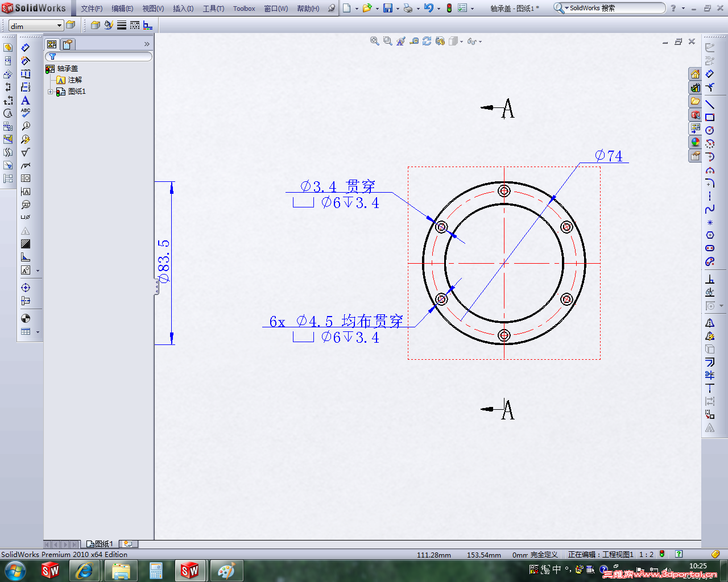Select the Straight Slot sketch tool
The image size is (728, 582).
click(x=710, y=248)
